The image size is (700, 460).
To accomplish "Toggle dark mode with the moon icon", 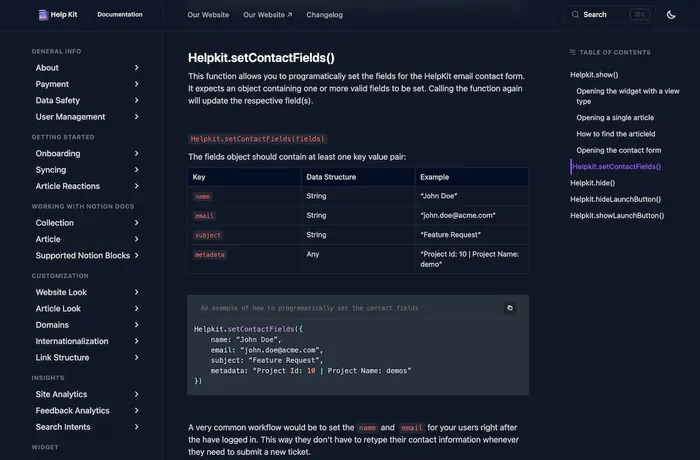I will [671, 15].
